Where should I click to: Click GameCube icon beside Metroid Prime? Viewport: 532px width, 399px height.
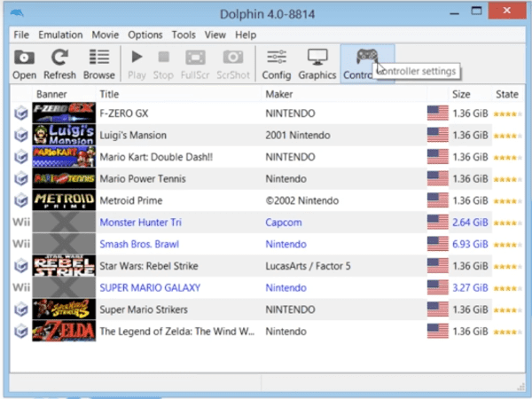click(x=21, y=200)
